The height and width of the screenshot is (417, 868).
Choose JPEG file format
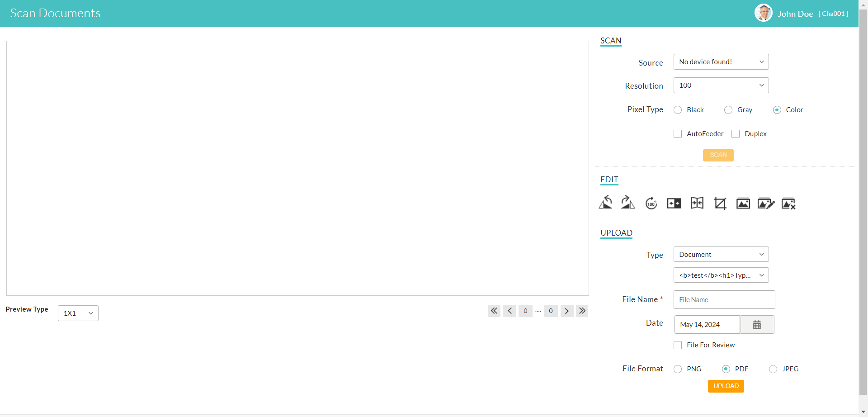[773, 369]
